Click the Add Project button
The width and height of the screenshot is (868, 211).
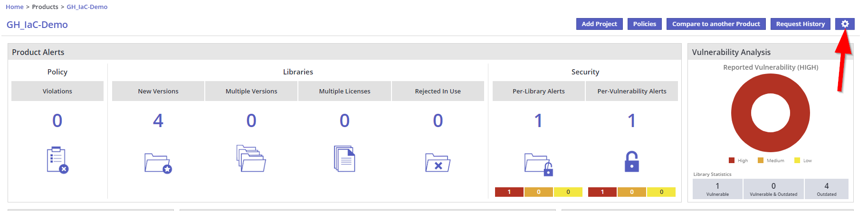599,24
